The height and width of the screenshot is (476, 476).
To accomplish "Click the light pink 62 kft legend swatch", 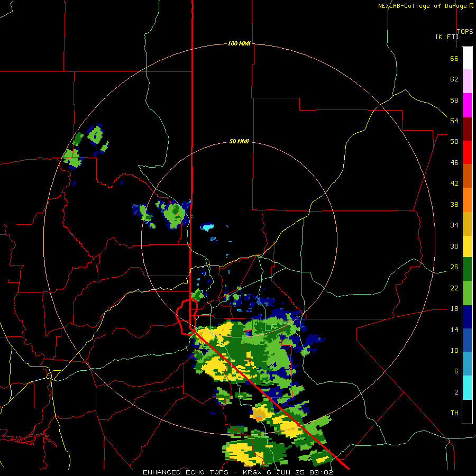I will pyautogui.click(x=467, y=81).
